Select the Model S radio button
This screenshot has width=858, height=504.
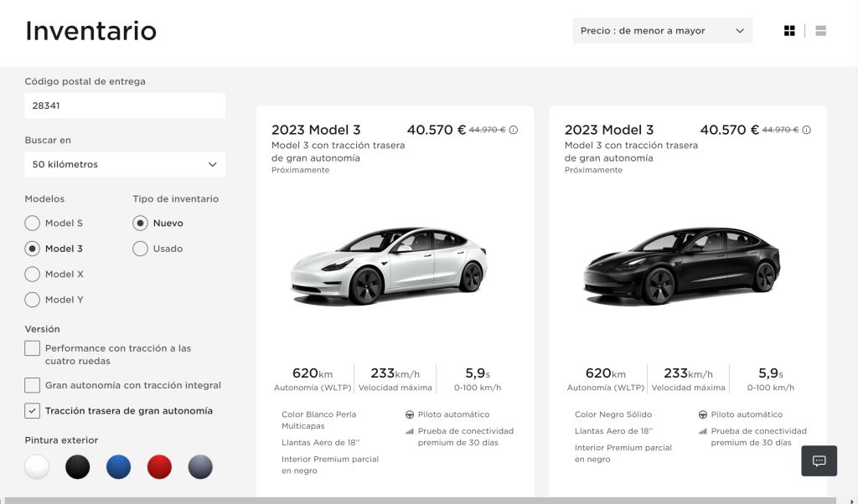(33, 224)
